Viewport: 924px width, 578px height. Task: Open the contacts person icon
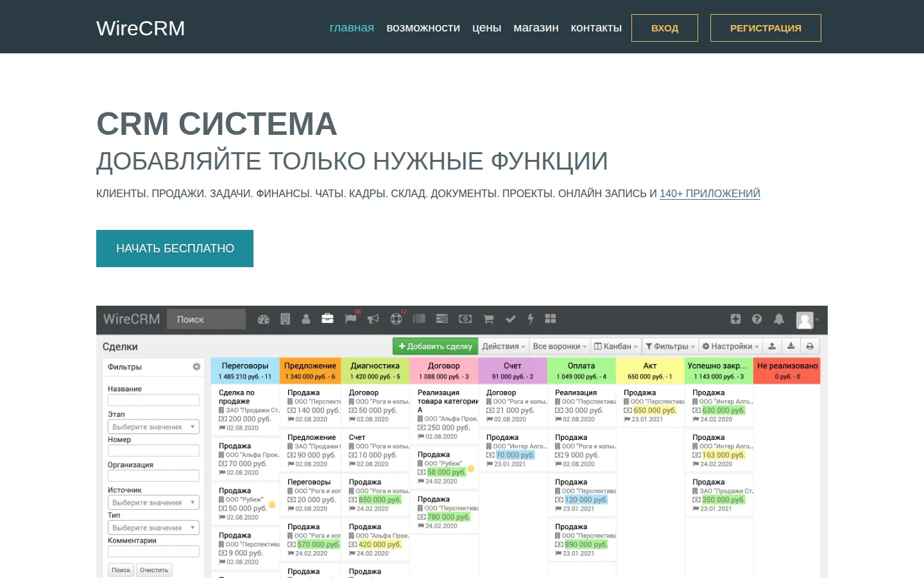point(306,319)
